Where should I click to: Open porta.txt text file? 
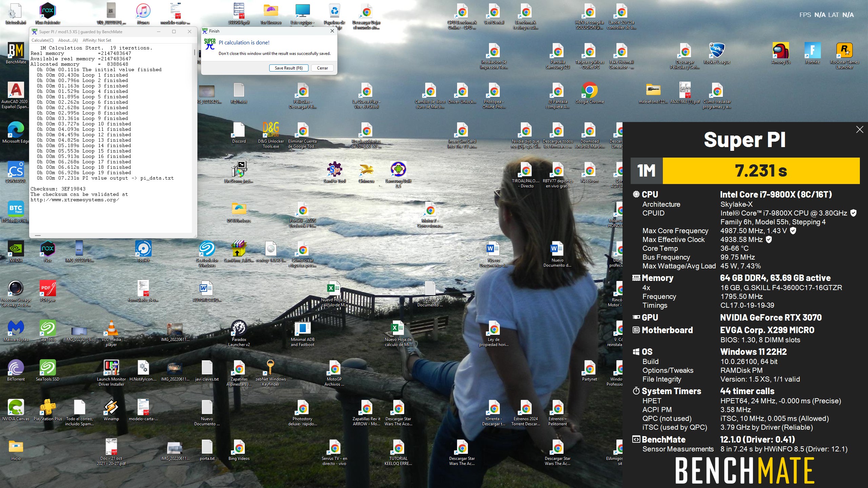(207, 450)
